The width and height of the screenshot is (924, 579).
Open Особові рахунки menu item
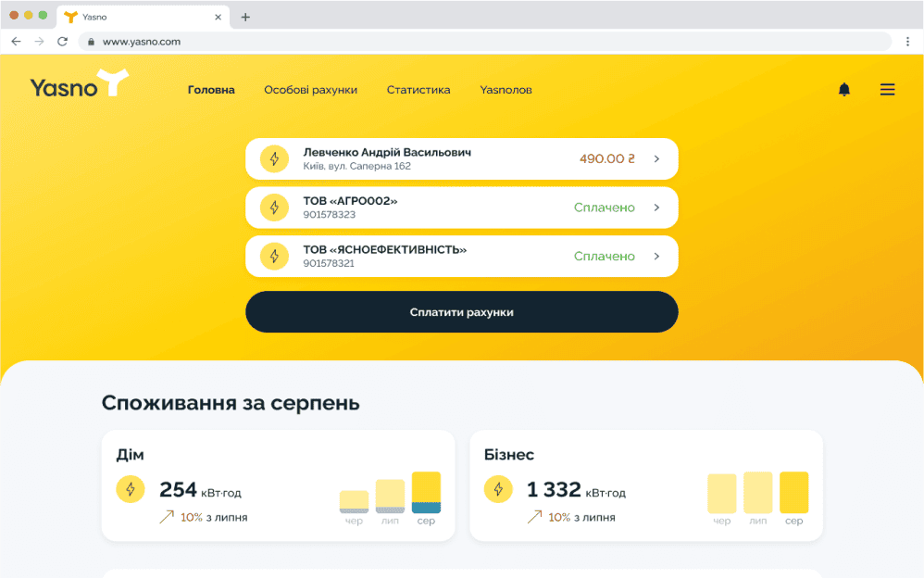coord(310,90)
